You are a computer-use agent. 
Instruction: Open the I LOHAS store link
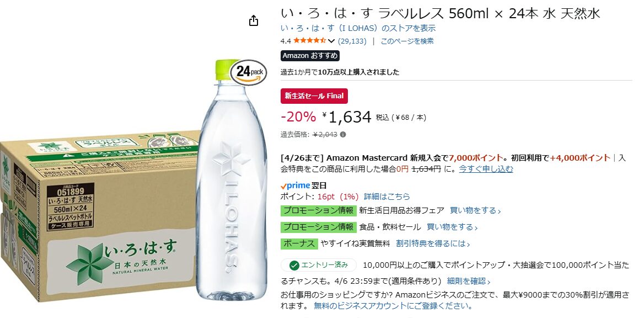pos(358,28)
